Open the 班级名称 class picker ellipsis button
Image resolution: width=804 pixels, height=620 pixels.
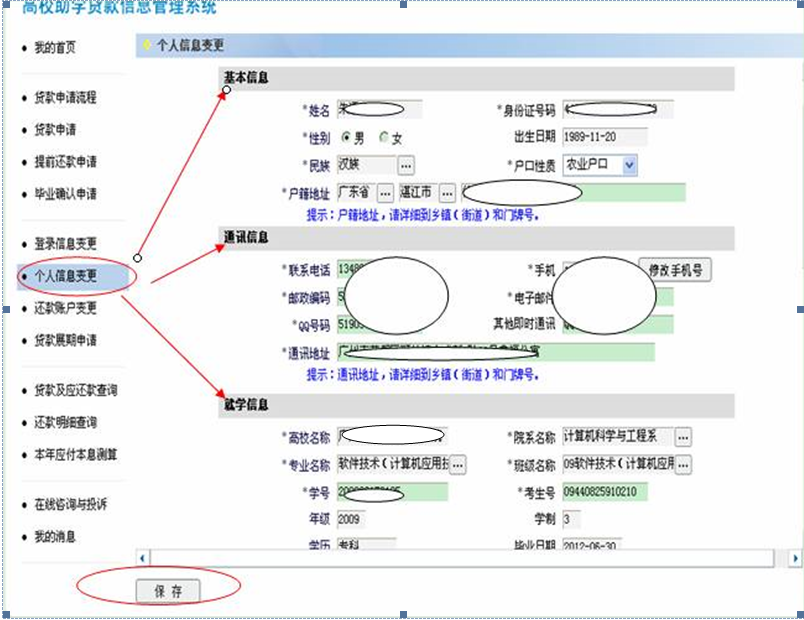click(x=683, y=465)
